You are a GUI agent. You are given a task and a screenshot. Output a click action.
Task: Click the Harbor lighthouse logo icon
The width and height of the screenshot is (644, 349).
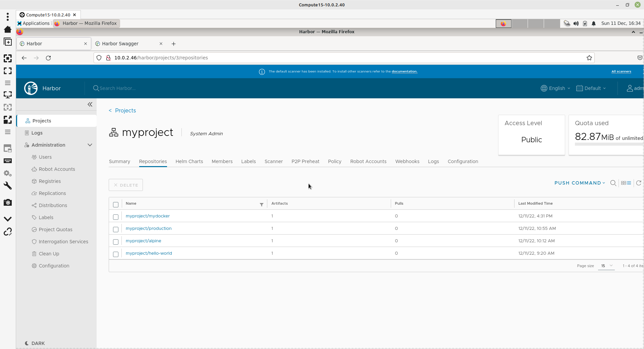(31, 88)
